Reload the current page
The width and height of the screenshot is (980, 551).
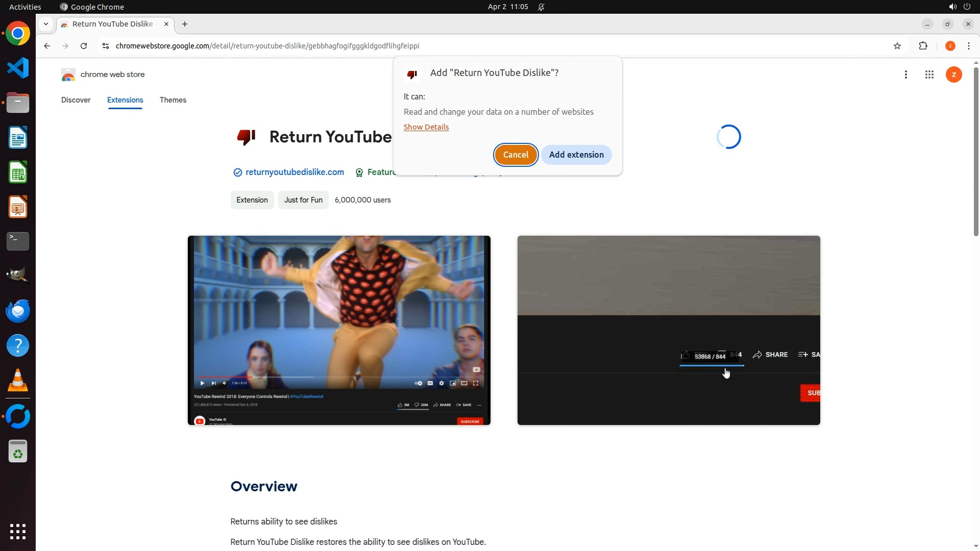(x=84, y=46)
